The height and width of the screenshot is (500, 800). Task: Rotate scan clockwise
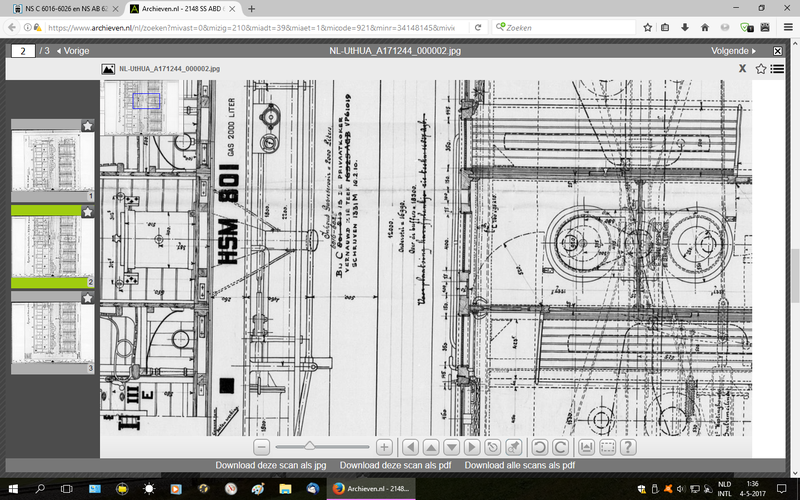coord(560,447)
